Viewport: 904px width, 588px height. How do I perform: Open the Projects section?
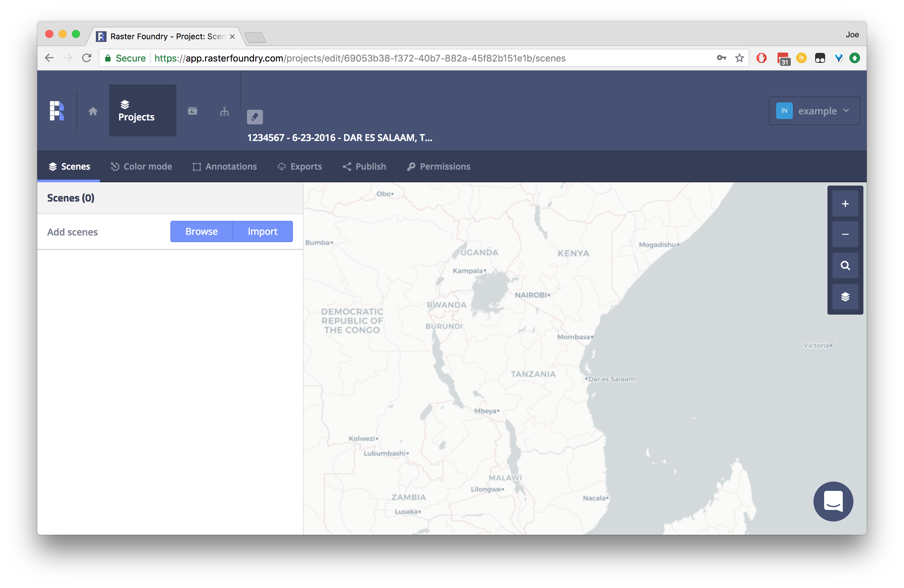pyautogui.click(x=142, y=110)
